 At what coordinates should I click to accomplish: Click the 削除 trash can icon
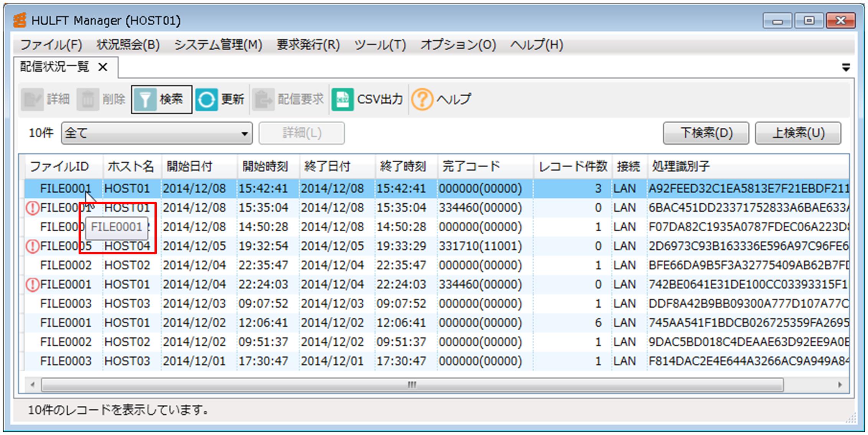[88, 100]
